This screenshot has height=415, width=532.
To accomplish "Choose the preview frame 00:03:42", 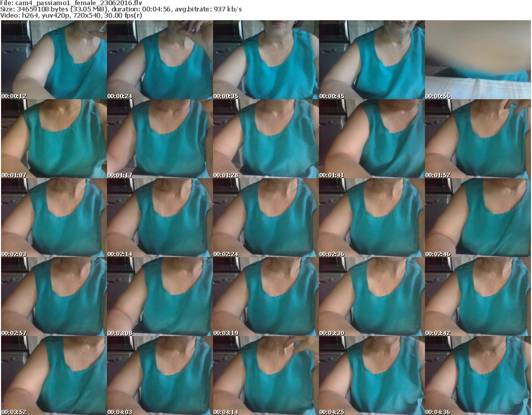I will [478, 297].
